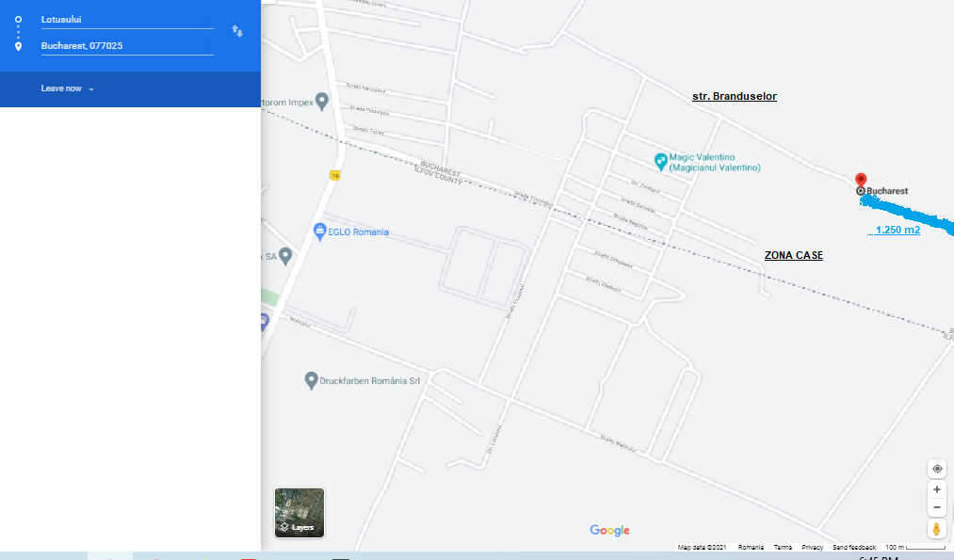Swap starting point and destination
The image size is (954, 560).
pyautogui.click(x=237, y=32)
